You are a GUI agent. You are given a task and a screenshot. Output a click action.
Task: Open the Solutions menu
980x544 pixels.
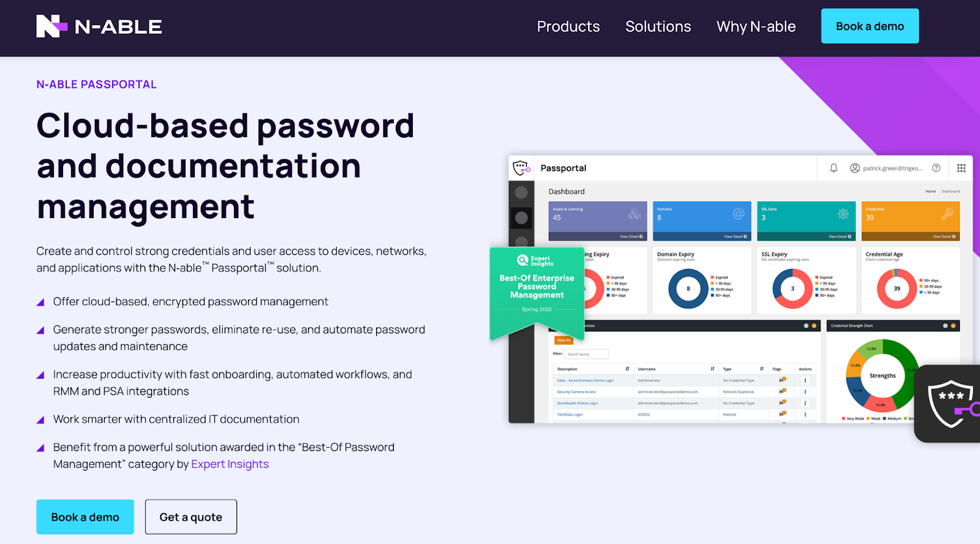658,26
